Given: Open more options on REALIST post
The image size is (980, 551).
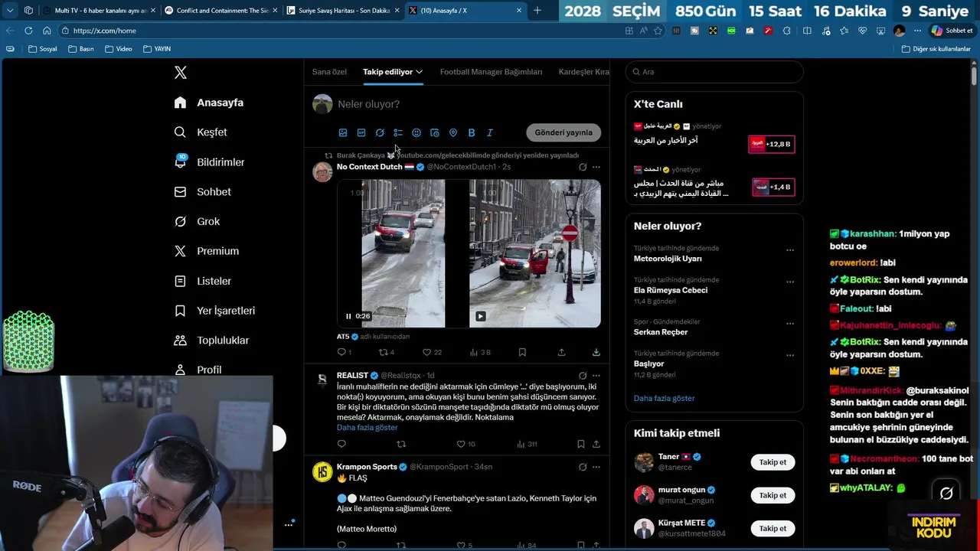Looking at the screenshot, I should pos(596,376).
